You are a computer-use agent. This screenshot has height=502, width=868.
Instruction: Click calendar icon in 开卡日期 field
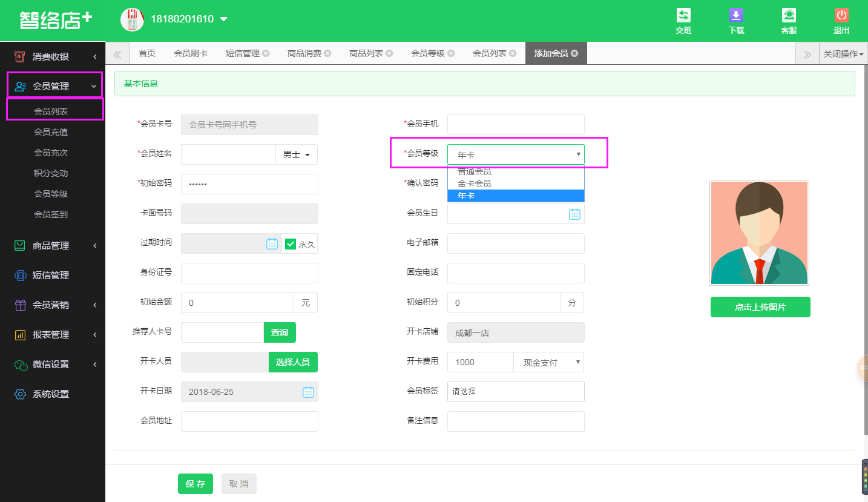tap(308, 392)
